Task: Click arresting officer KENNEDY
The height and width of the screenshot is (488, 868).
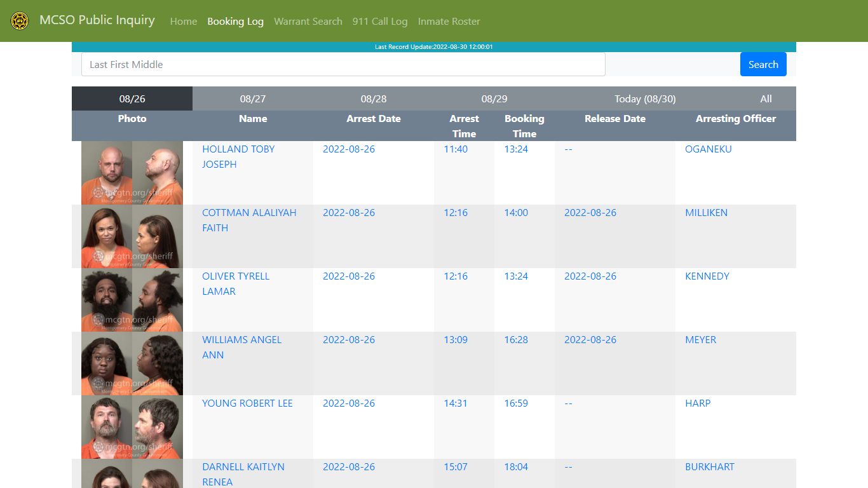Action: pos(707,276)
